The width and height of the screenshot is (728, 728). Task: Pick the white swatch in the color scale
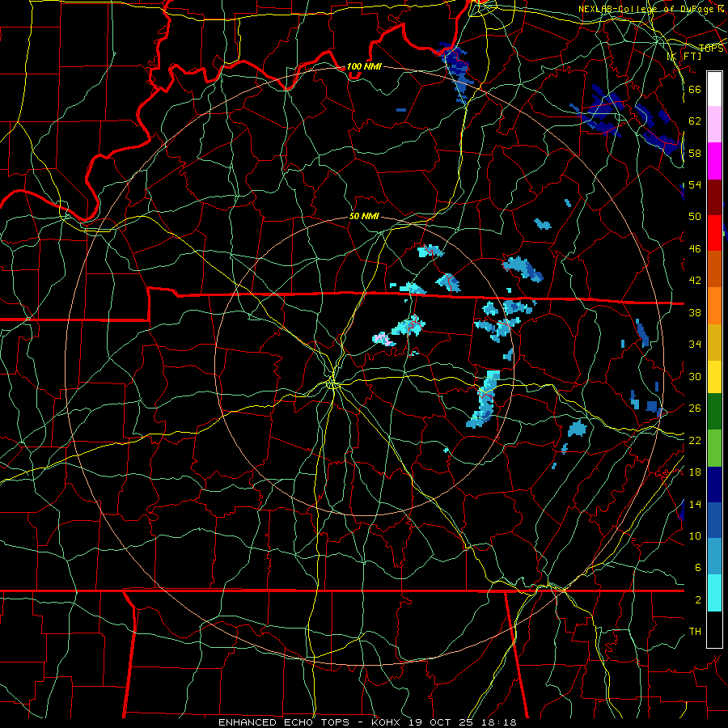tap(714, 89)
